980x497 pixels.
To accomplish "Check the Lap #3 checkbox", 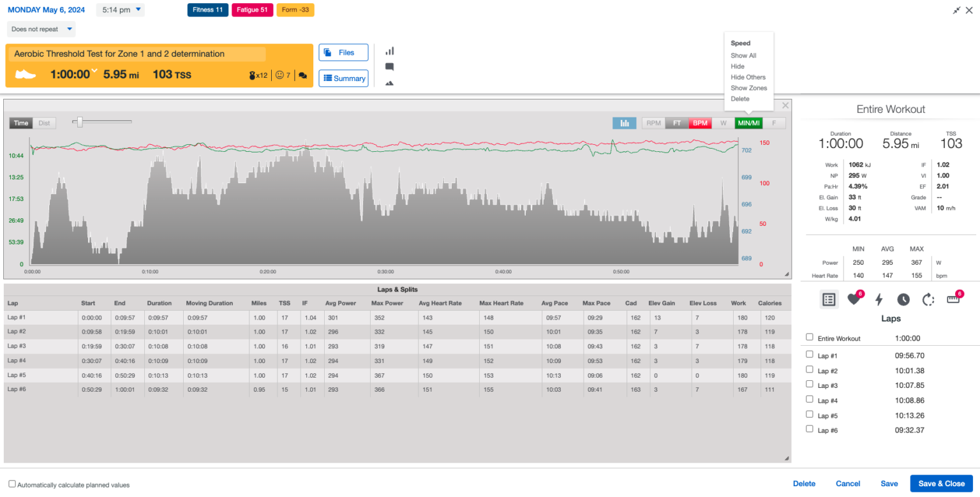I will pyautogui.click(x=810, y=385).
